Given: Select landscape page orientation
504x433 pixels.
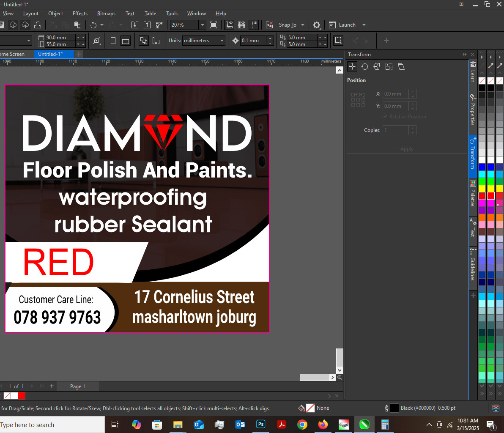Looking at the screenshot, I should coord(125,41).
